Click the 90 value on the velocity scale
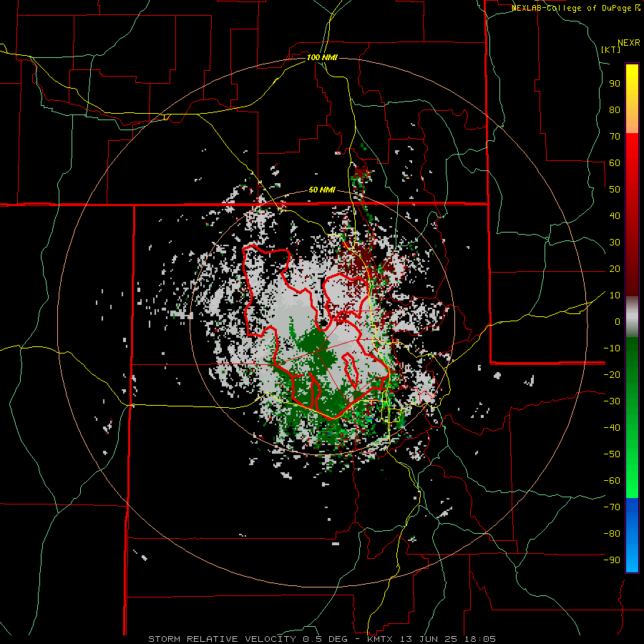 click(615, 84)
